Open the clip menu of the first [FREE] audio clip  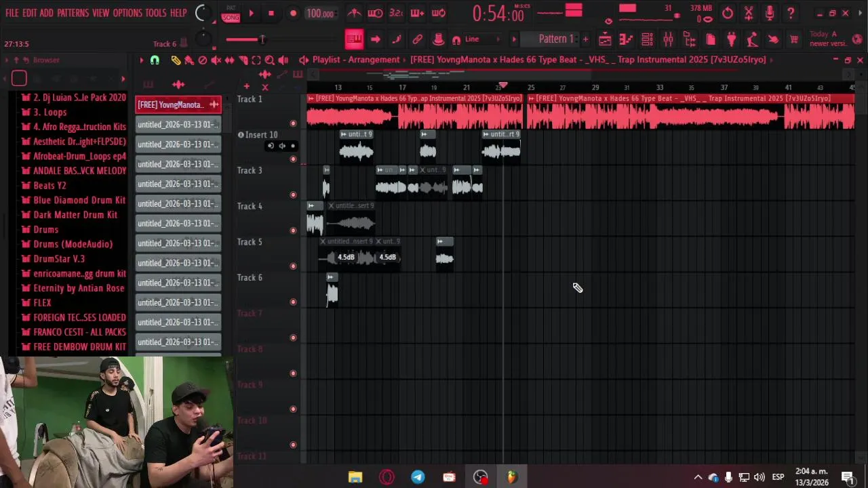[311, 98]
